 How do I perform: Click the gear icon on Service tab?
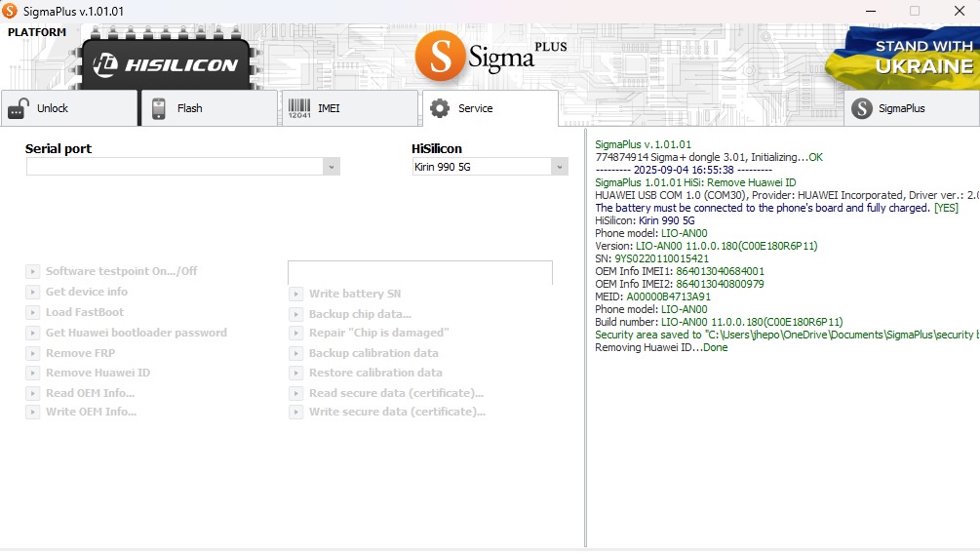coord(440,108)
